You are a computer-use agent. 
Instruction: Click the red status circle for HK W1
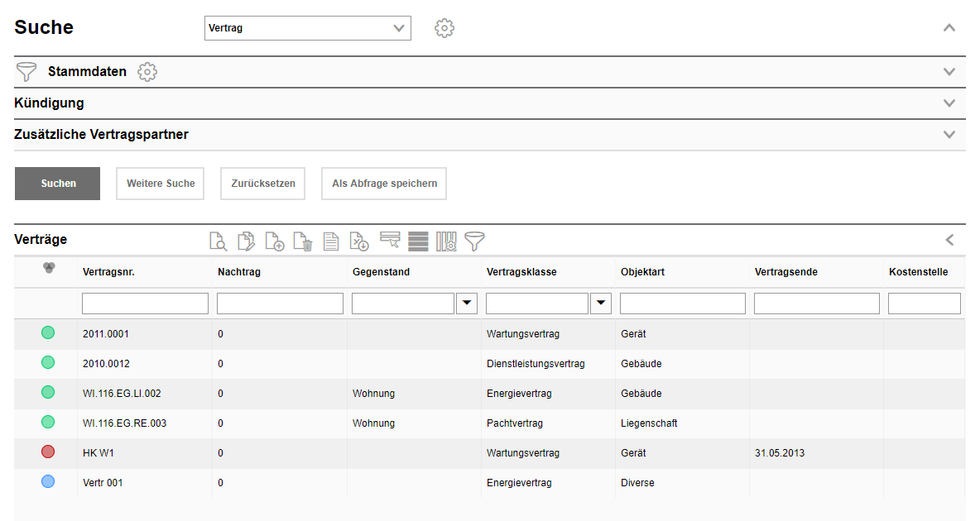(48, 452)
